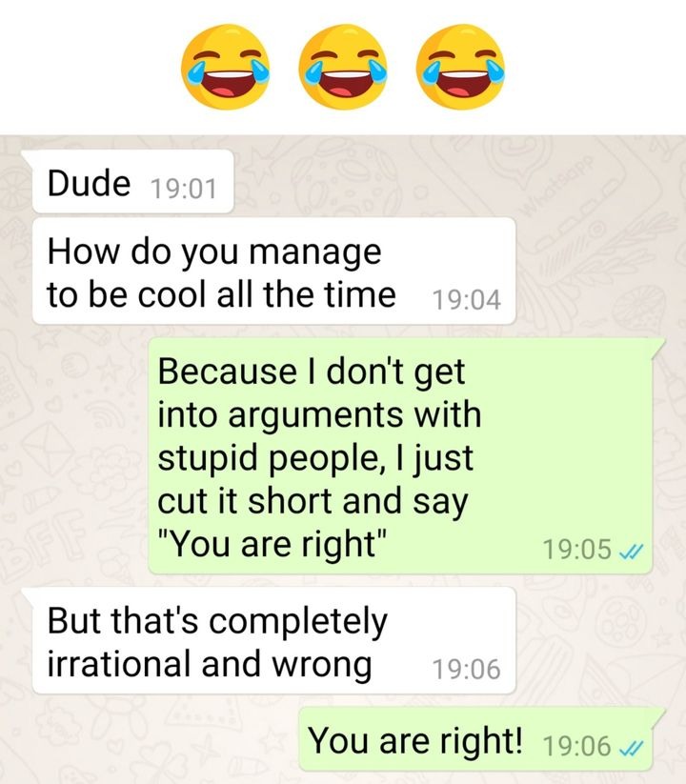
Task: Click the 19:01 timestamp
Action: pyautogui.click(x=183, y=190)
